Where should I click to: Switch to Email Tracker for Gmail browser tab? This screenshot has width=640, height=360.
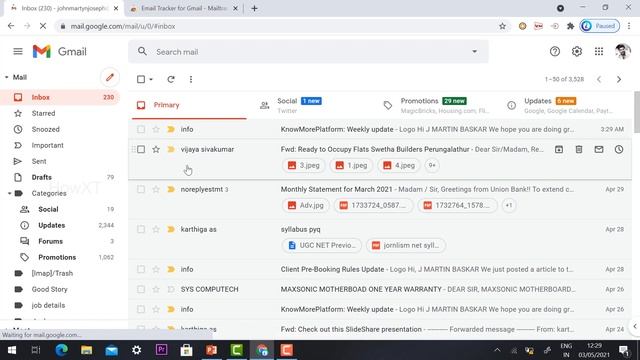pos(184,8)
